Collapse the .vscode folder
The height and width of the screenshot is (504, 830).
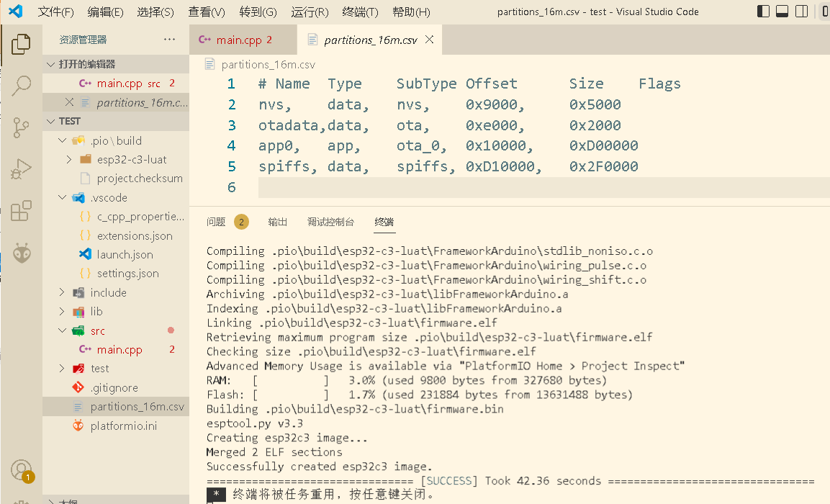click(115, 197)
